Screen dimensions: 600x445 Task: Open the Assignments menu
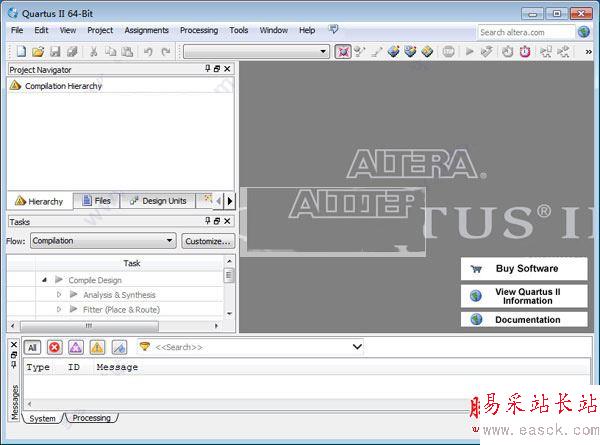146,31
